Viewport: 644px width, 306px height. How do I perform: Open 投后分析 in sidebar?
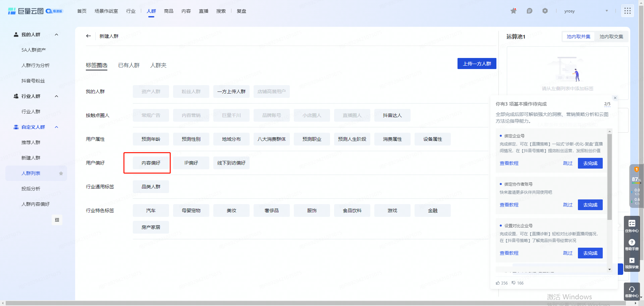pos(31,189)
